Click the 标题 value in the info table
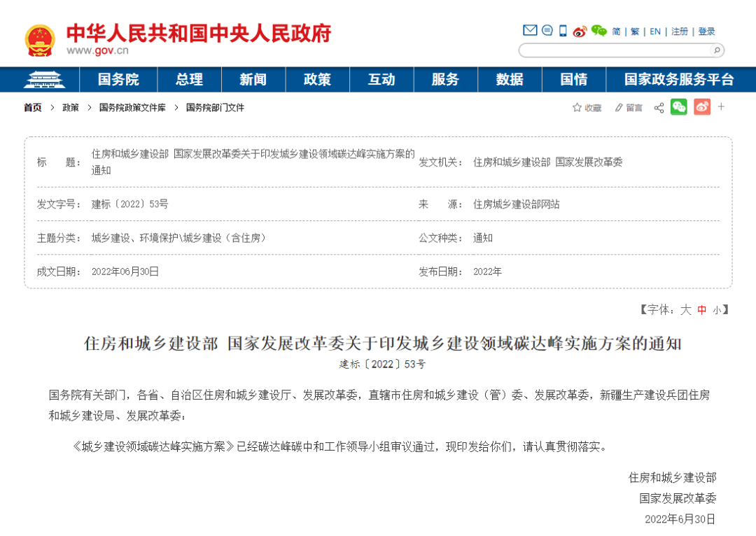Image resolution: width=756 pixels, height=536 pixels. [253, 162]
